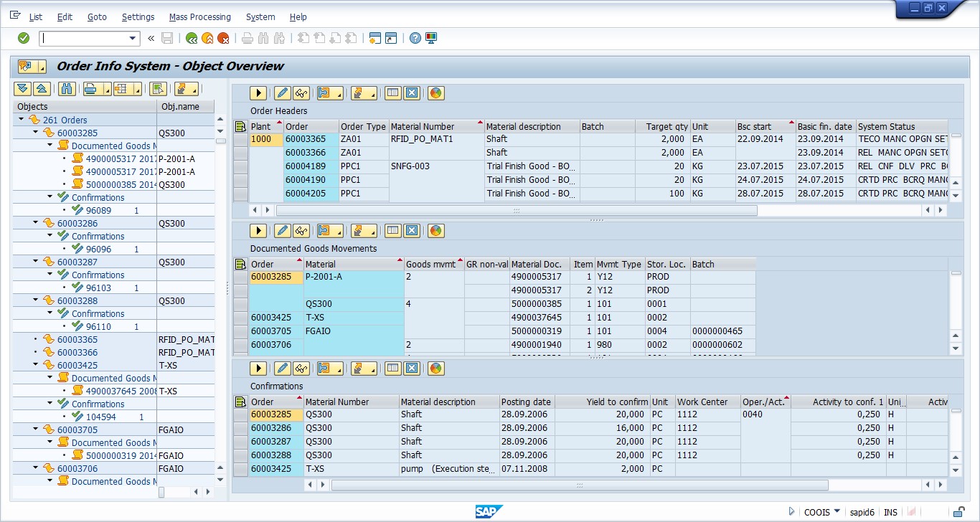Click the glasses Display icon above Confirmations
The width and height of the screenshot is (980, 522).
point(301,369)
